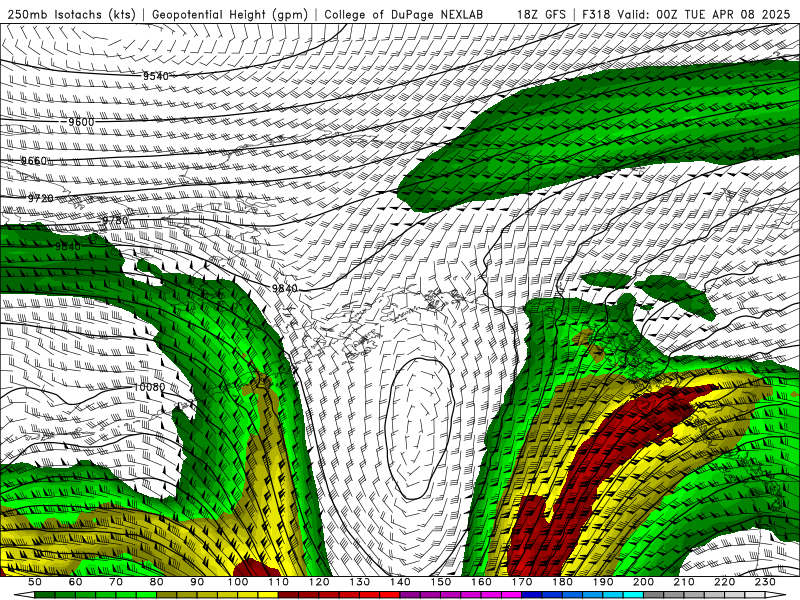The height and width of the screenshot is (600, 800).
Task: Click the 10080 height contour label
Action: click(149, 387)
